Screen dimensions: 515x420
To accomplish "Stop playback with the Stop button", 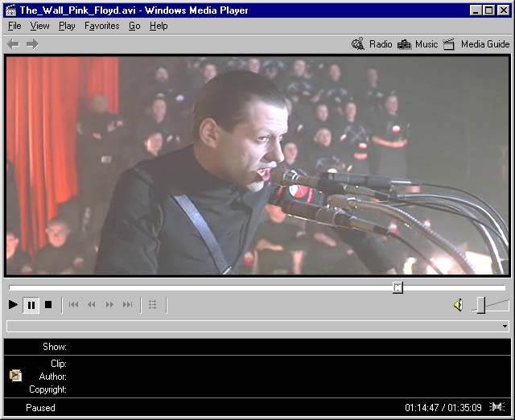I will 48,305.
